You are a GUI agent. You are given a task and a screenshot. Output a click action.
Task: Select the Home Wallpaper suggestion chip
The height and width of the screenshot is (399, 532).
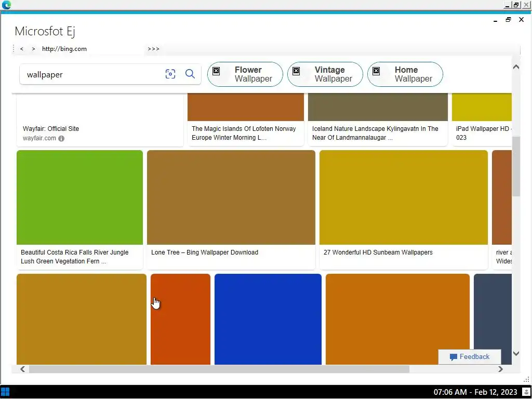[x=405, y=74]
